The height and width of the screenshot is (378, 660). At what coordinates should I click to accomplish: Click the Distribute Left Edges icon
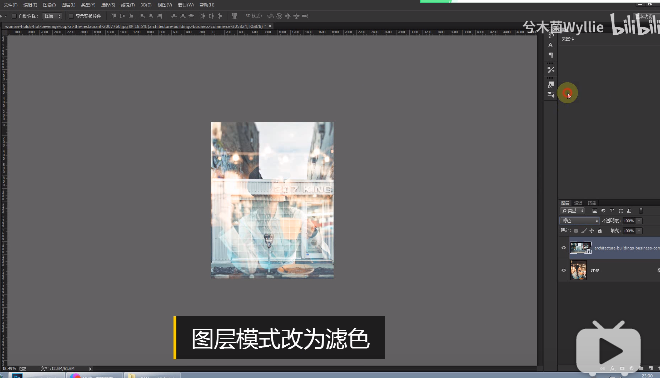pyautogui.click(x=202, y=16)
